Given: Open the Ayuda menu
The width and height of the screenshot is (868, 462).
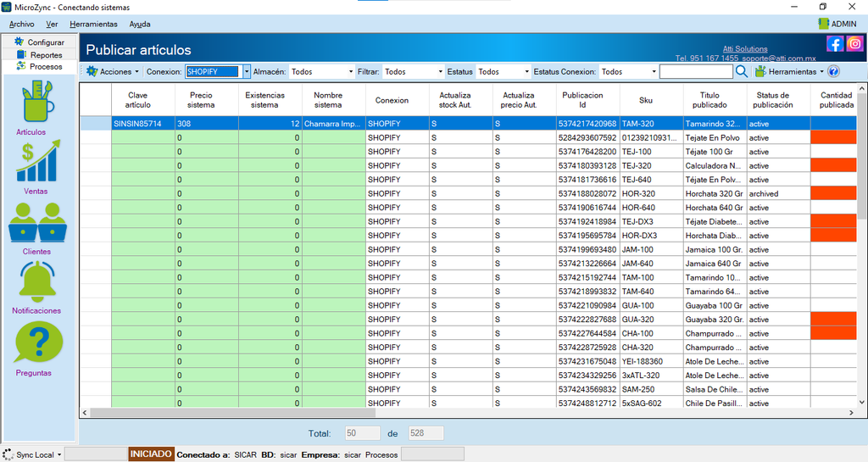Looking at the screenshot, I should click(140, 25).
